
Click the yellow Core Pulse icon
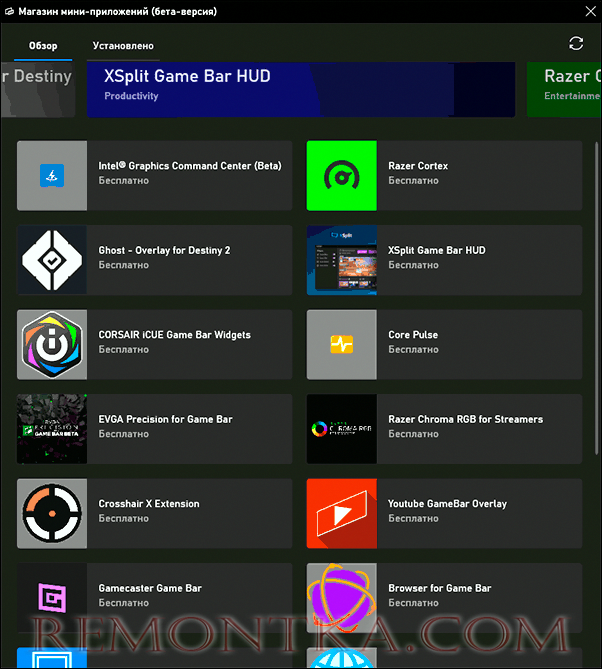(x=341, y=345)
